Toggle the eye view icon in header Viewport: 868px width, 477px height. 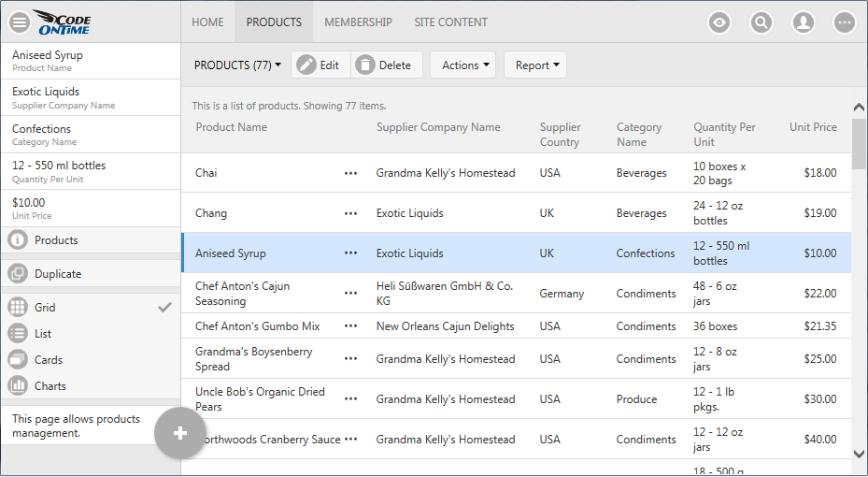[719, 22]
